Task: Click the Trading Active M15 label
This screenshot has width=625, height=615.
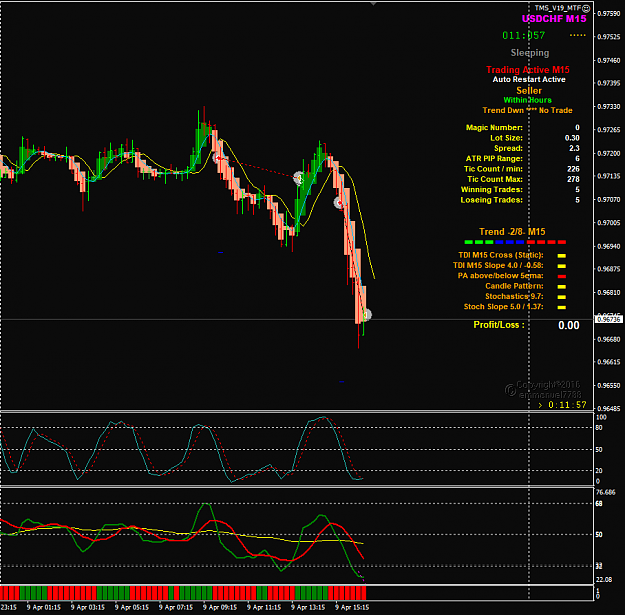Action: (528, 70)
